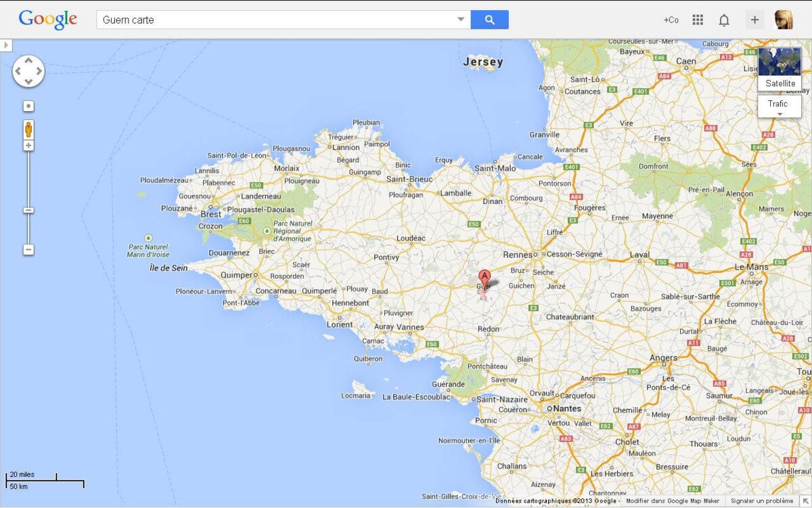The width and height of the screenshot is (812, 508).
Task: Click the plus share button
Action: [754, 20]
